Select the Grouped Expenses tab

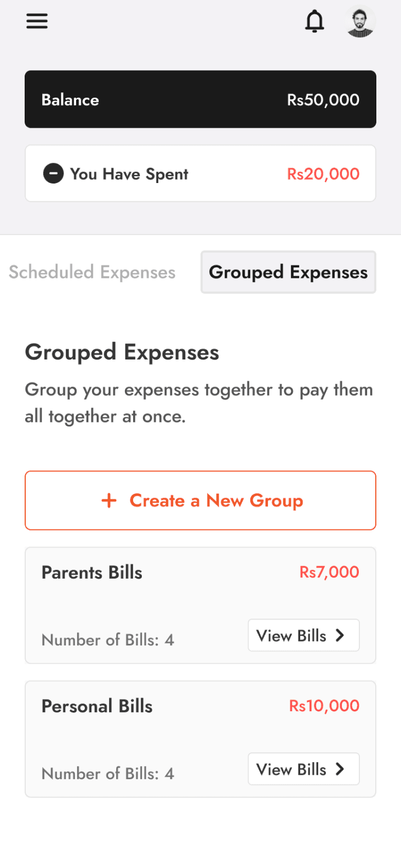(x=288, y=272)
